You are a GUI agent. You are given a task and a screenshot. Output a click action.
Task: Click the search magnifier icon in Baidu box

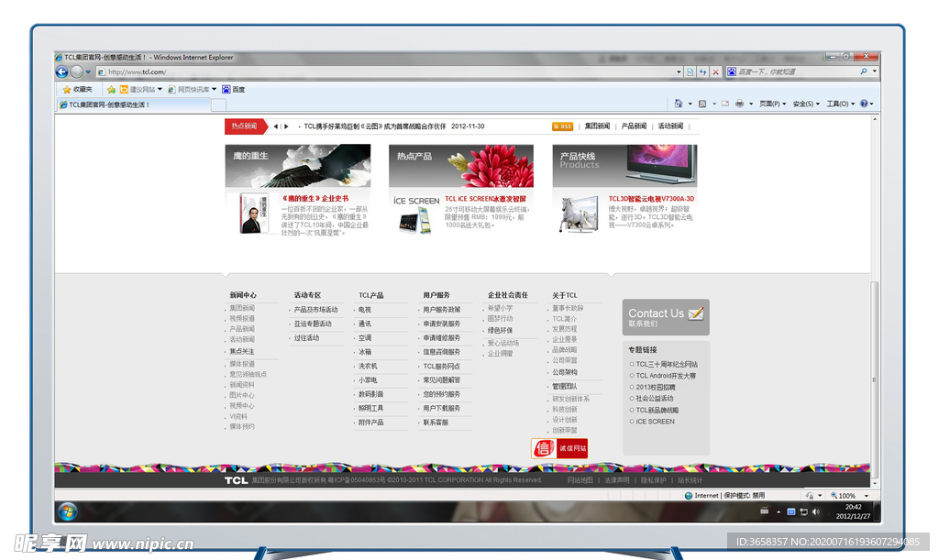point(864,71)
